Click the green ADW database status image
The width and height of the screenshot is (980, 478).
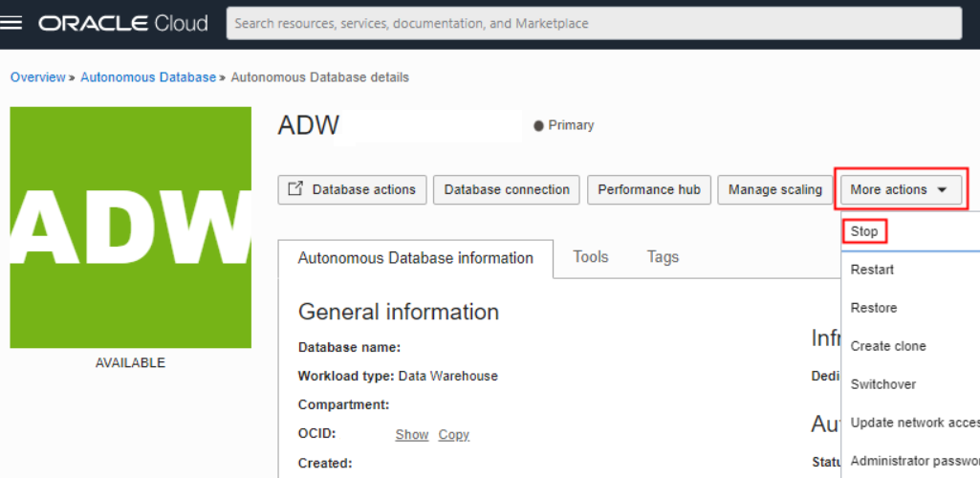point(130,228)
